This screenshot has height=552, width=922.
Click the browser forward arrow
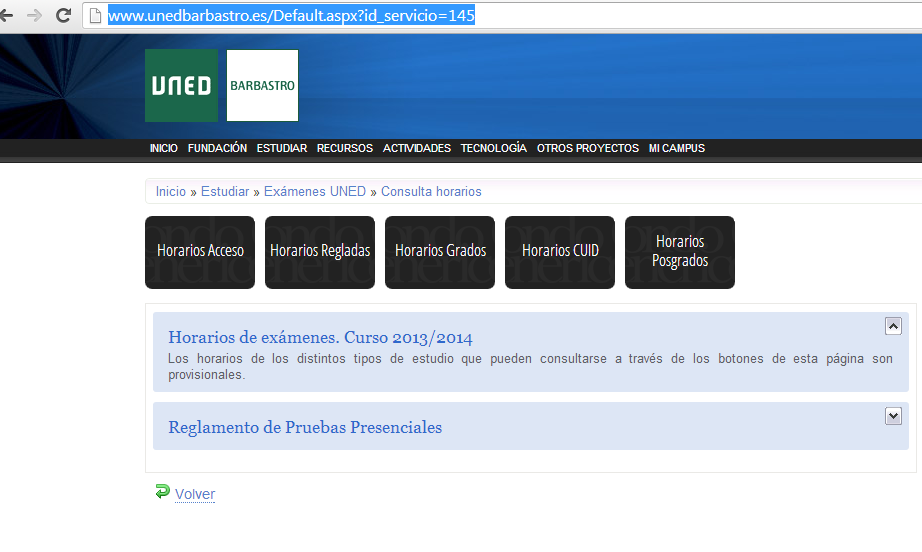click(x=35, y=16)
